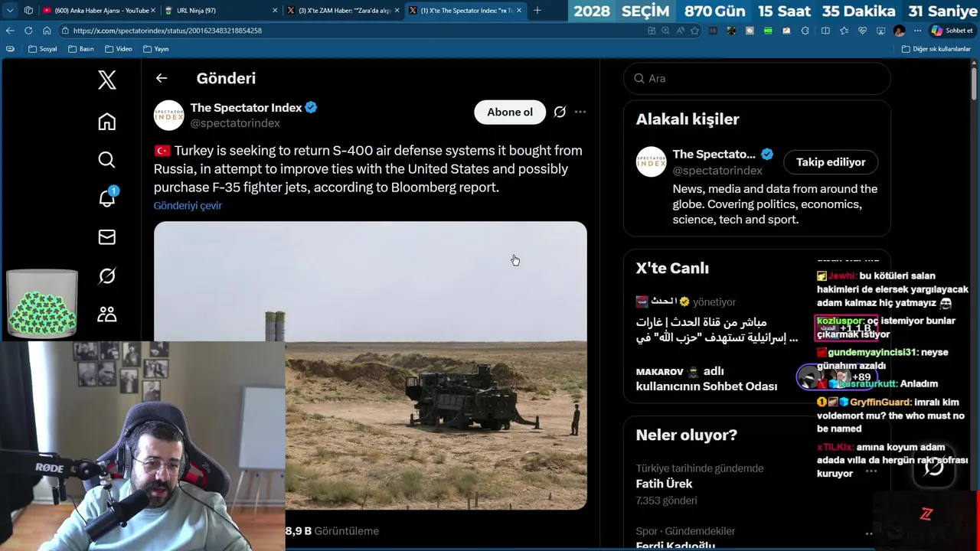Go back with the Gönderi arrow
This screenshot has height=551, width=980.
[161, 78]
